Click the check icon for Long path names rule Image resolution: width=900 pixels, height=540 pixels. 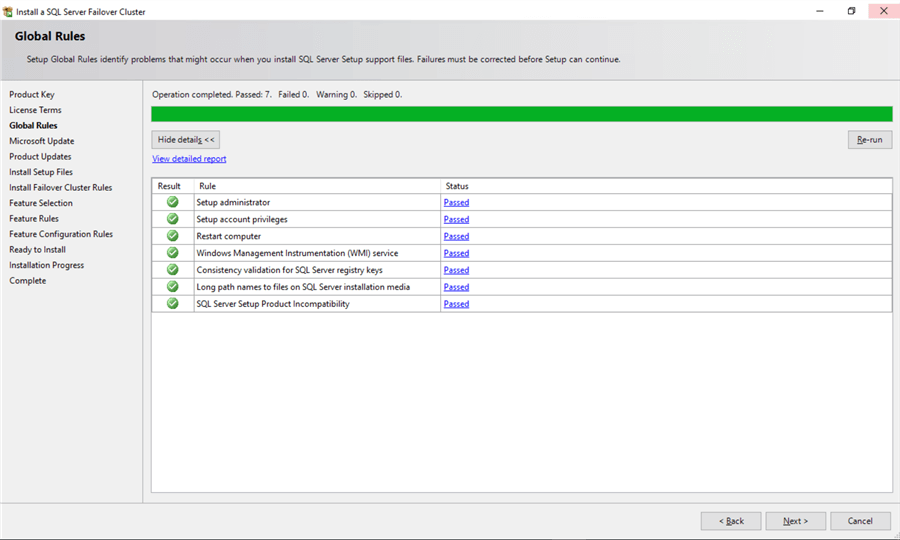(172, 286)
